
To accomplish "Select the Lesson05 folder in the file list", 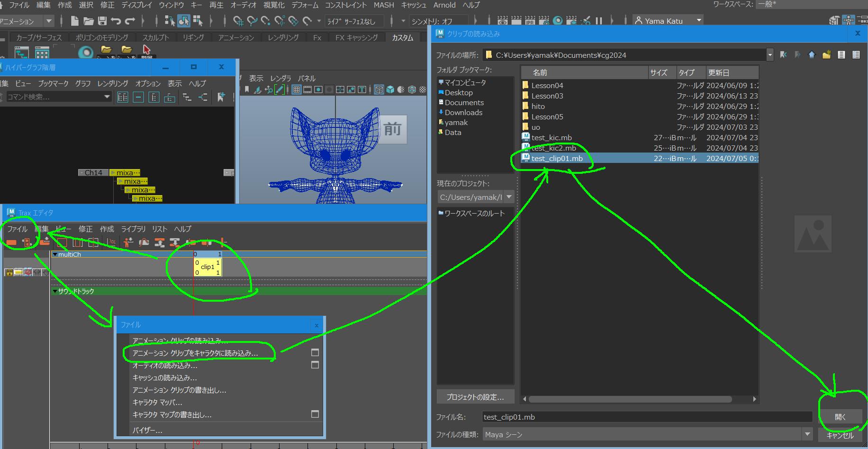I will [640, 117].
